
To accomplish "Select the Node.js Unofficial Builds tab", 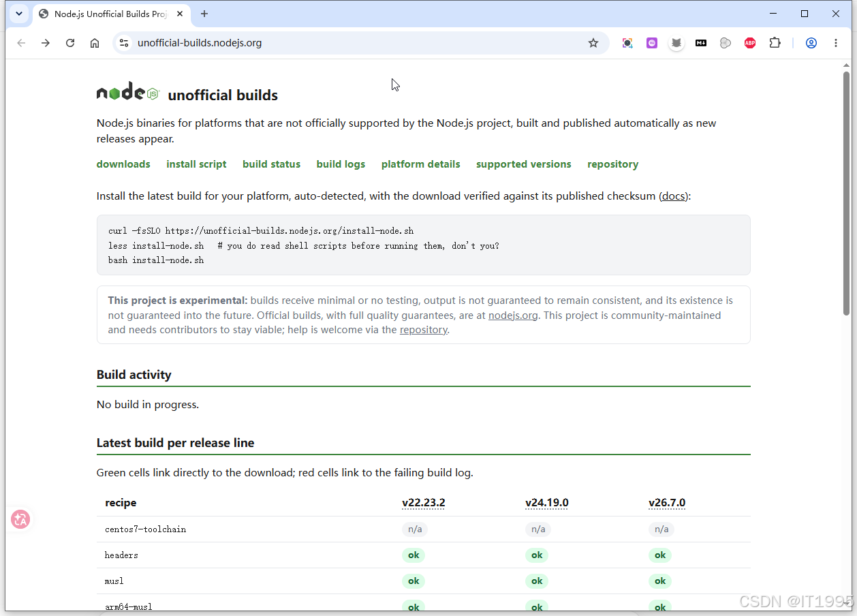I will tap(112, 14).
